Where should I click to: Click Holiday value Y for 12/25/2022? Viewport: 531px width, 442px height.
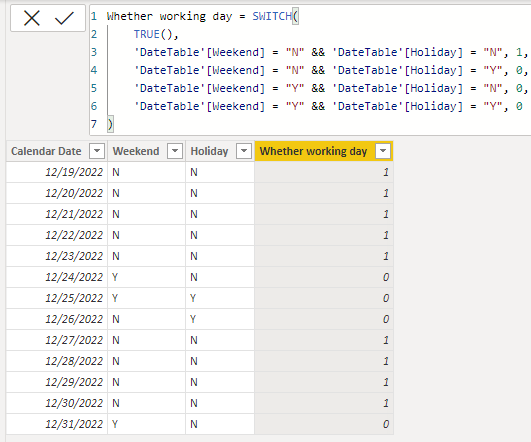[x=220, y=298]
